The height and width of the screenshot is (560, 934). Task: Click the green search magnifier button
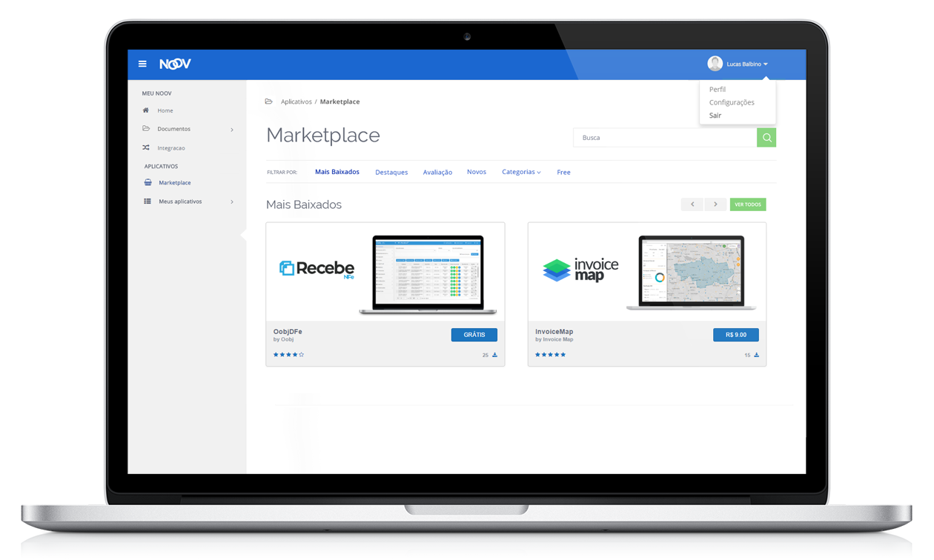[766, 138]
